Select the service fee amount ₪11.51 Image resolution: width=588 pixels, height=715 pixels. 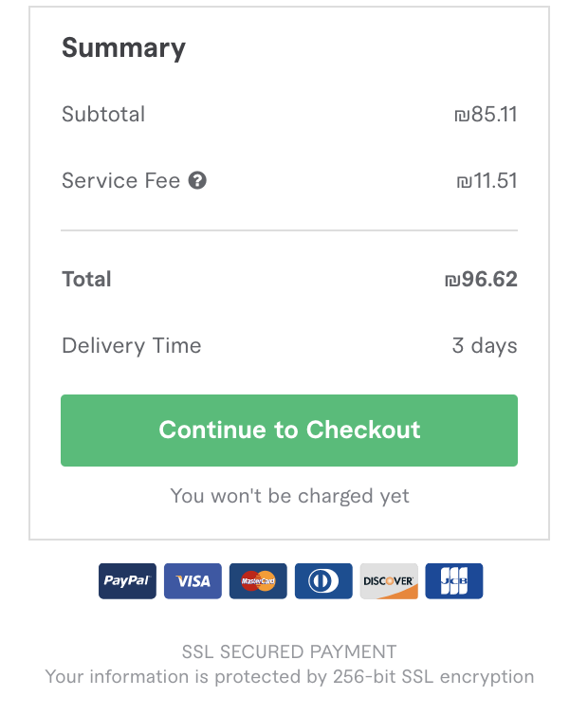coord(487,181)
